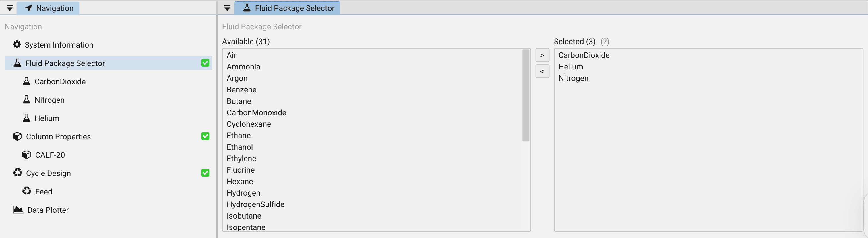
Task: Click the flask icon beside CarbonDioxide
Action: click(27, 81)
